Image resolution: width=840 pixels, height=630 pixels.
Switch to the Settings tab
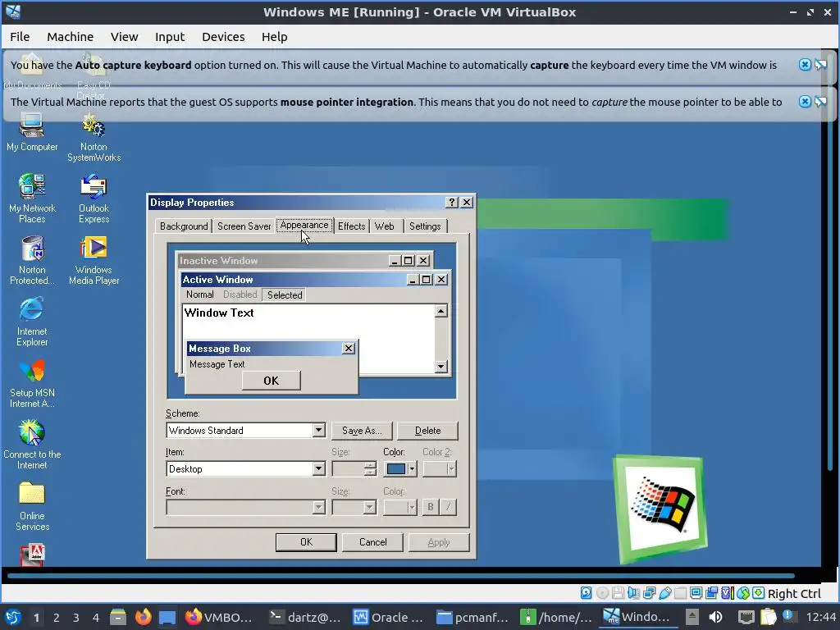425,226
